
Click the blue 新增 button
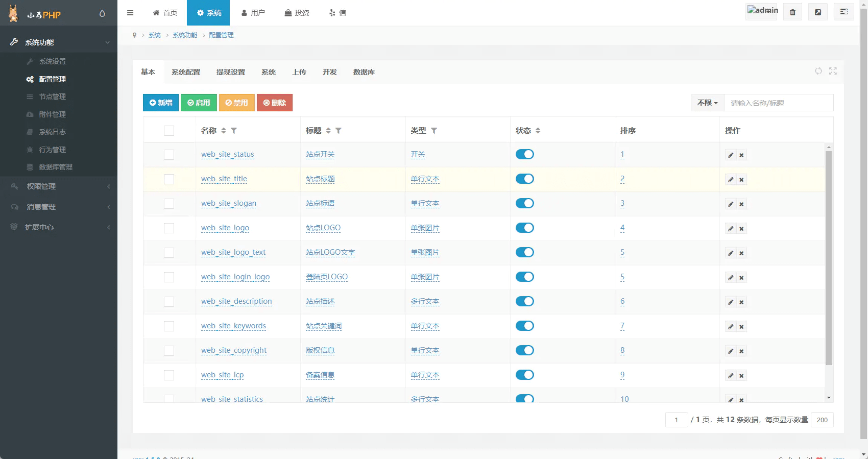click(x=161, y=103)
